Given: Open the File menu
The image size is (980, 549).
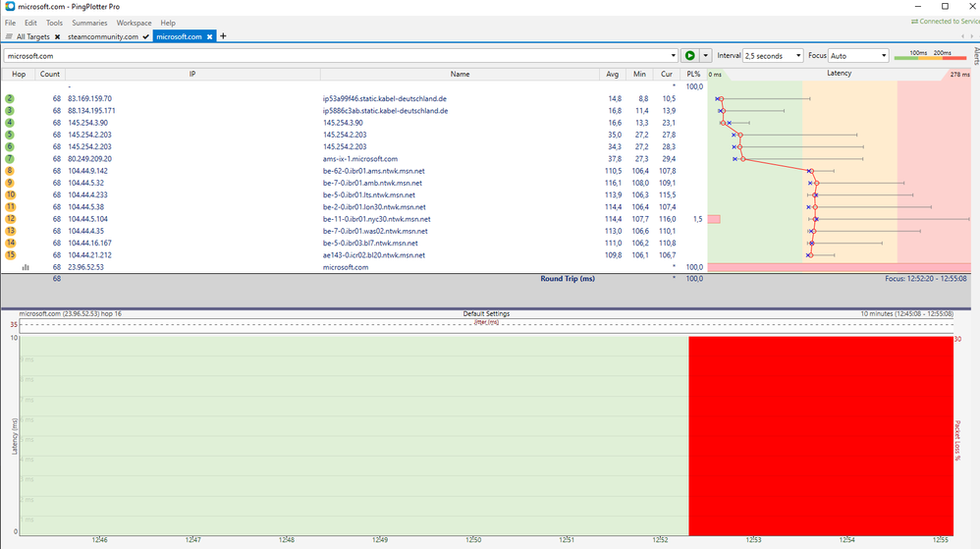Looking at the screenshot, I should [10, 23].
